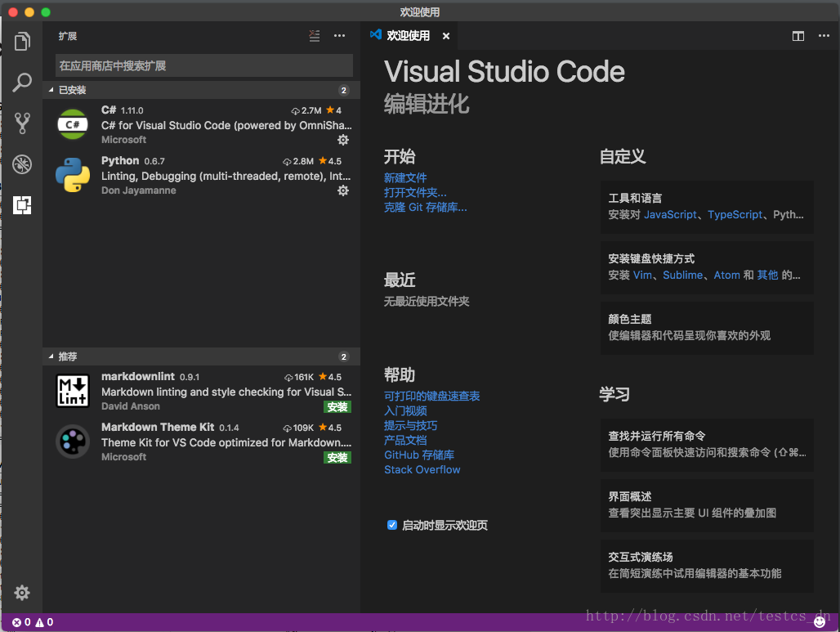Click the feedback smiley in status bar

click(x=819, y=622)
